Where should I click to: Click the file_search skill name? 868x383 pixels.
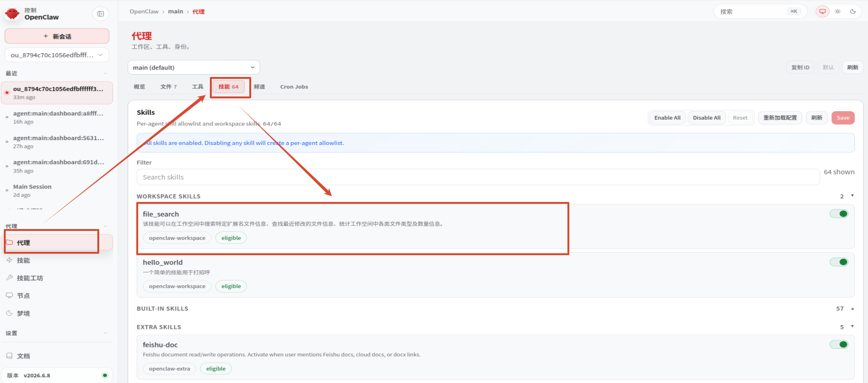[x=161, y=214]
